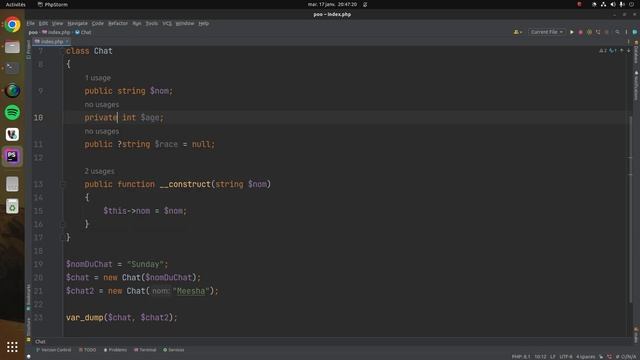This screenshot has height=360, width=640.
Task: Change the LF line separator in status bar
Action: pos(553,356)
